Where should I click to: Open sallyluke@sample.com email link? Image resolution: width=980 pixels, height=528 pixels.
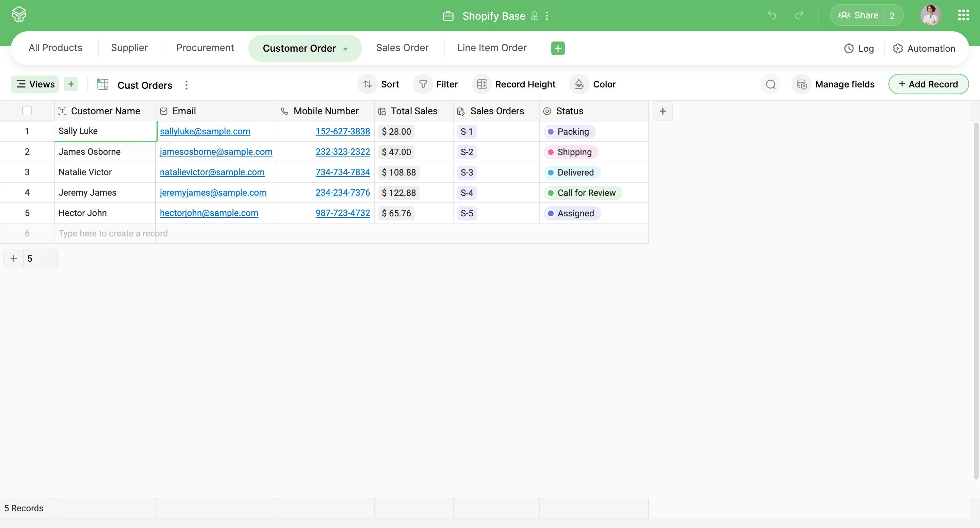tap(205, 131)
